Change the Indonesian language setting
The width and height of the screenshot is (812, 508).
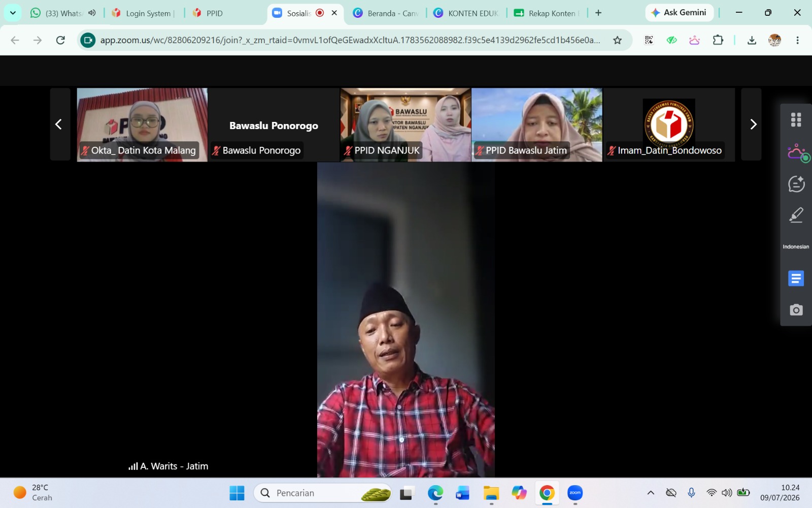(796, 247)
